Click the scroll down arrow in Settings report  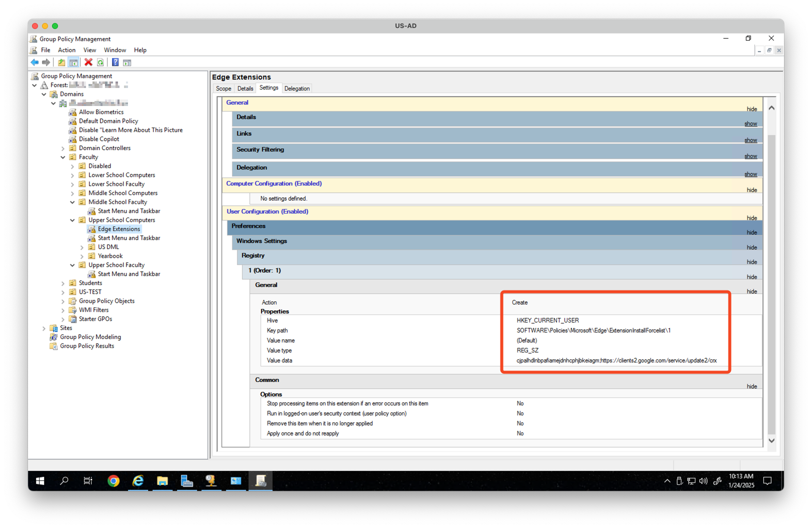(x=771, y=440)
